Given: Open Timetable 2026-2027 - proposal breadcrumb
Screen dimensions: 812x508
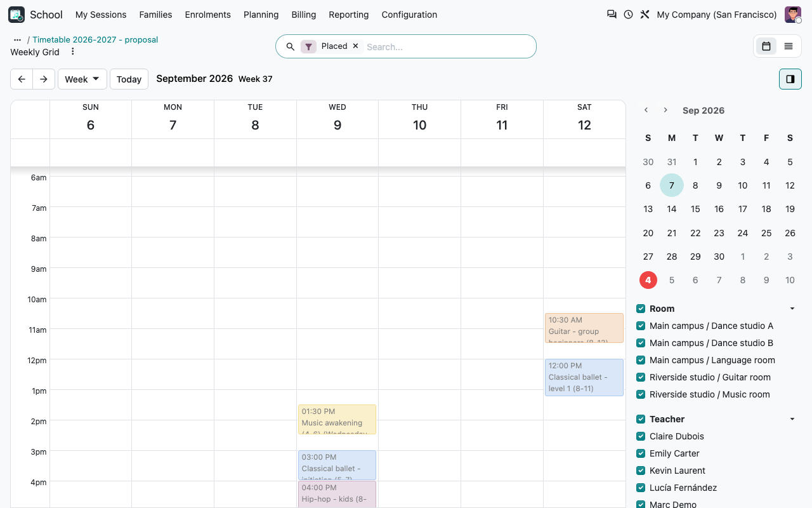Looking at the screenshot, I should (x=95, y=40).
